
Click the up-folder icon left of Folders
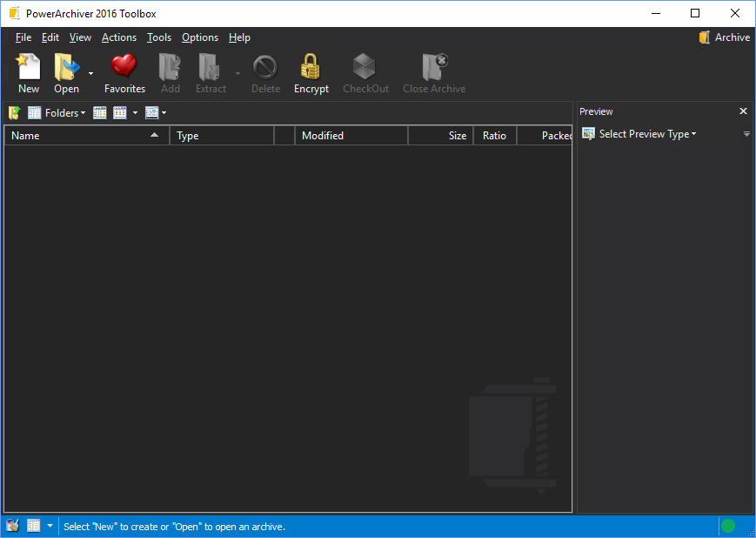(x=15, y=113)
